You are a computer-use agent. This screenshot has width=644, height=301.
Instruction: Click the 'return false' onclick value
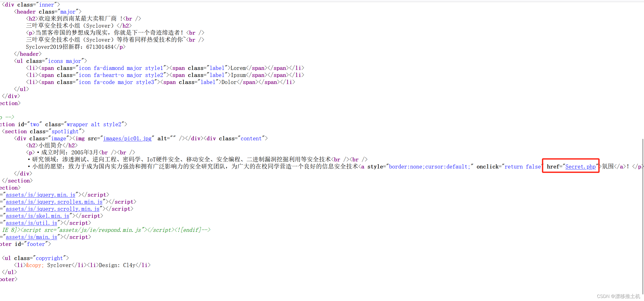(x=522, y=167)
